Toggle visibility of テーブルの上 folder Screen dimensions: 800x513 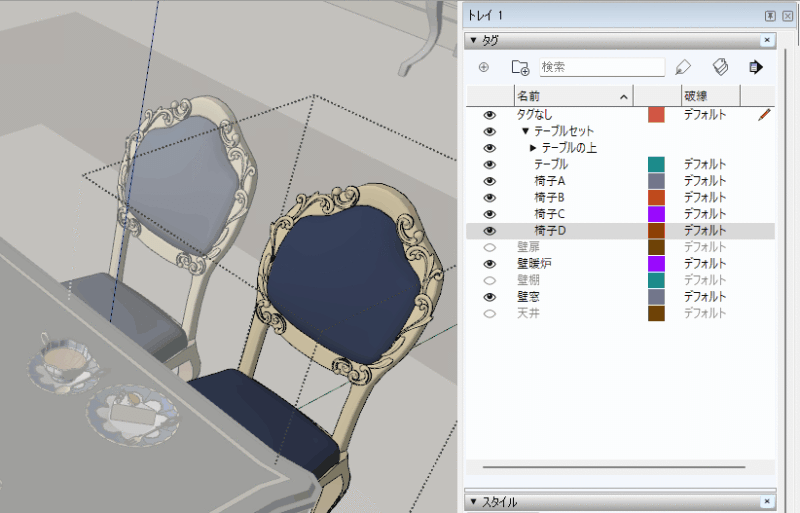tap(489, 148)
